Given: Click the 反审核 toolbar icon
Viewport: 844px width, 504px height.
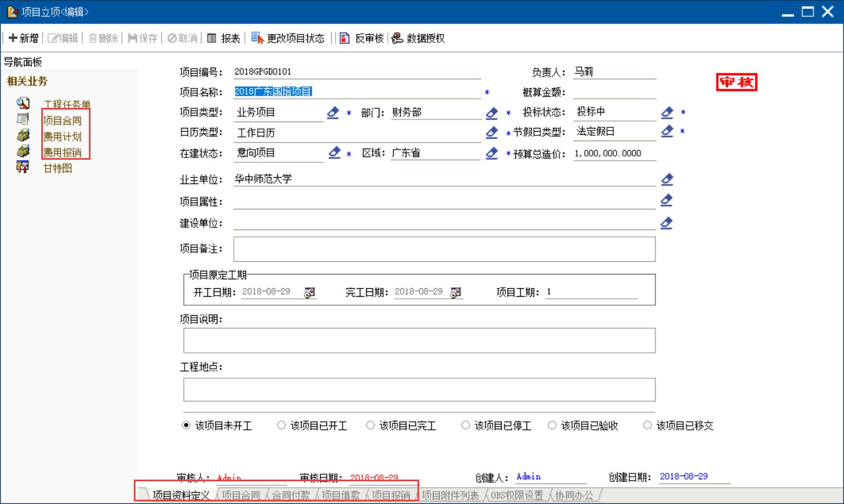Looking at the screenshot, I should [344, 38].
